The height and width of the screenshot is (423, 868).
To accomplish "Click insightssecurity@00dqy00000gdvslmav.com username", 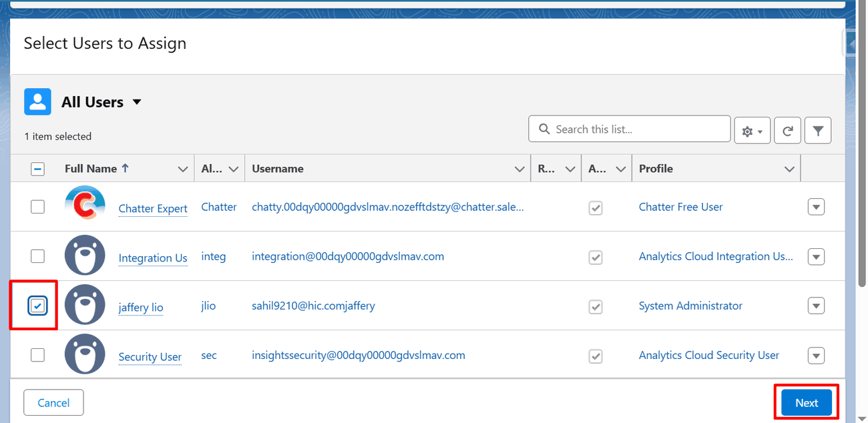I will point(359,355).
